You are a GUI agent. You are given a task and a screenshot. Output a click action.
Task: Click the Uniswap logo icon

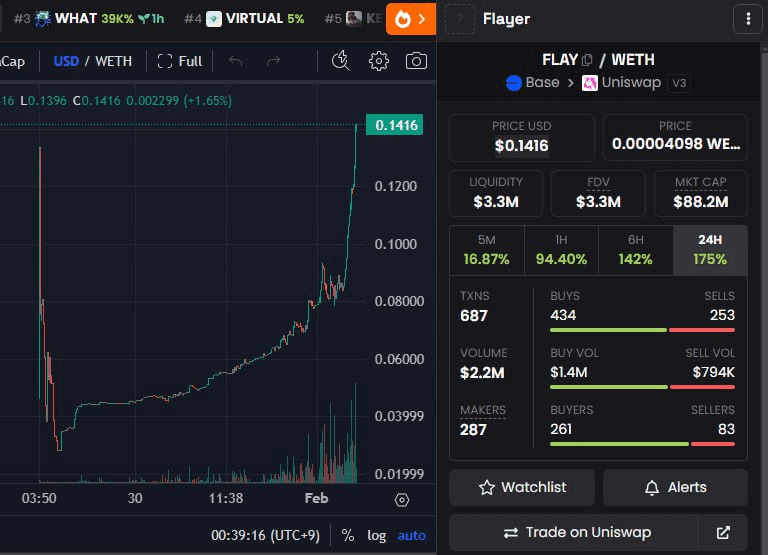590,83
